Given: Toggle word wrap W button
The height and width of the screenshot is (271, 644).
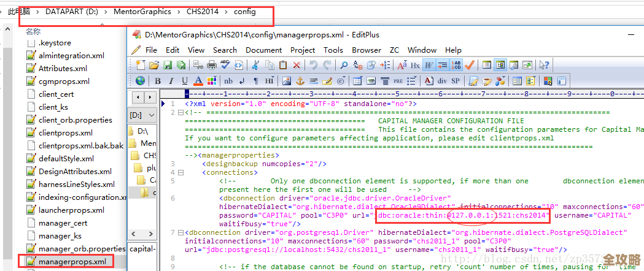Looking at the screenshot, I should point(429,65).
